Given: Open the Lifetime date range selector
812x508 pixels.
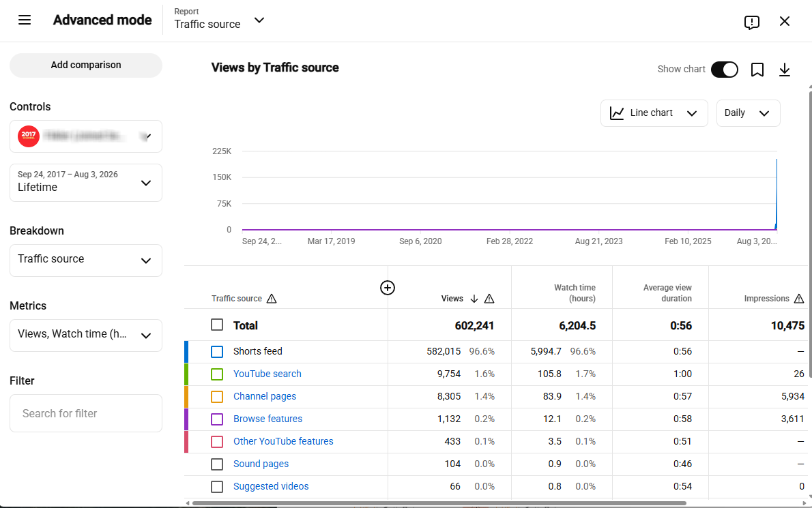Looking at the screenshot, I should click(x=86, y=183).
